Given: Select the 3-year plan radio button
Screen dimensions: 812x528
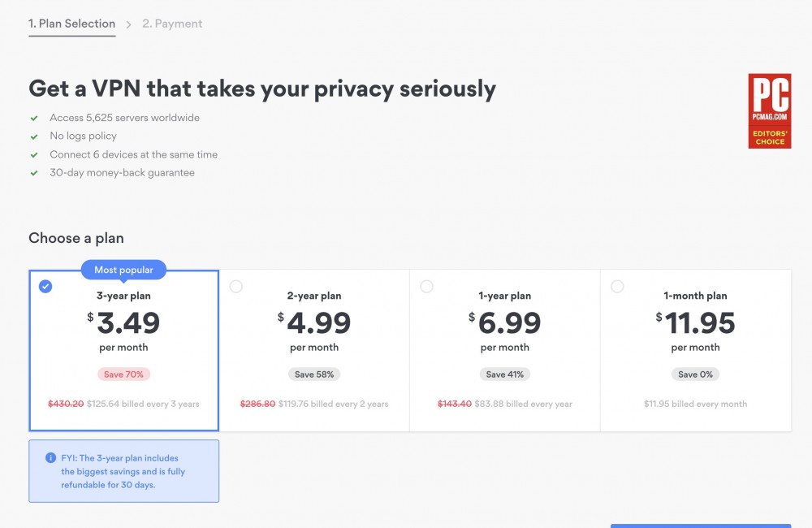Looking at the screenshot, I should pos(45,286).
